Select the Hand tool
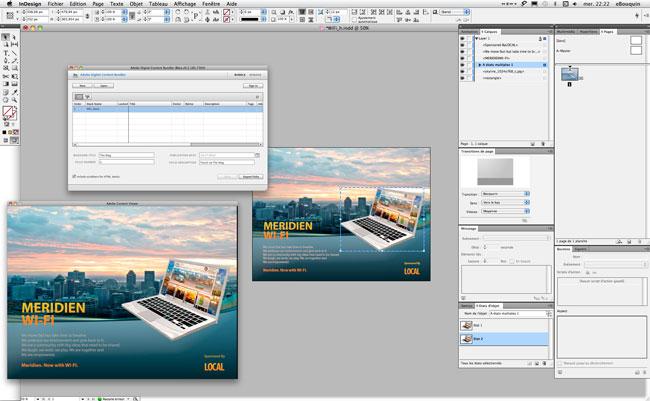Image resolution: width=650 pixels, height=401 pixels. click(x=5, y=100)
